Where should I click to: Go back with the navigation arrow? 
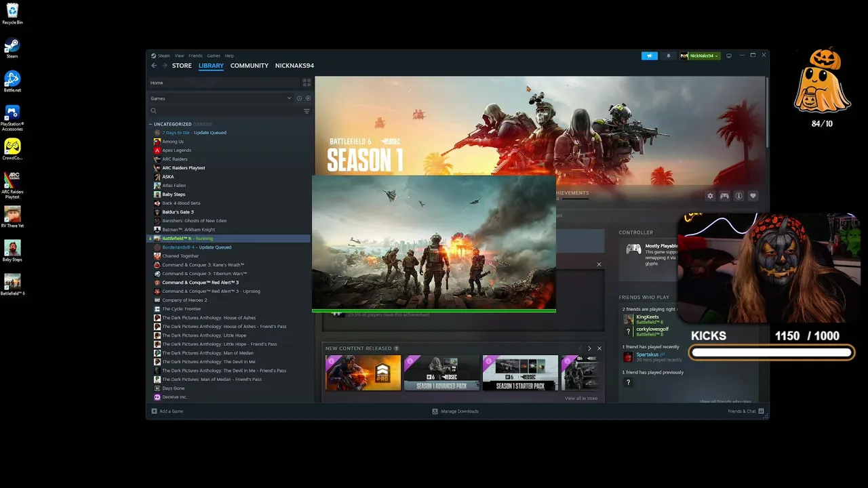154,66
